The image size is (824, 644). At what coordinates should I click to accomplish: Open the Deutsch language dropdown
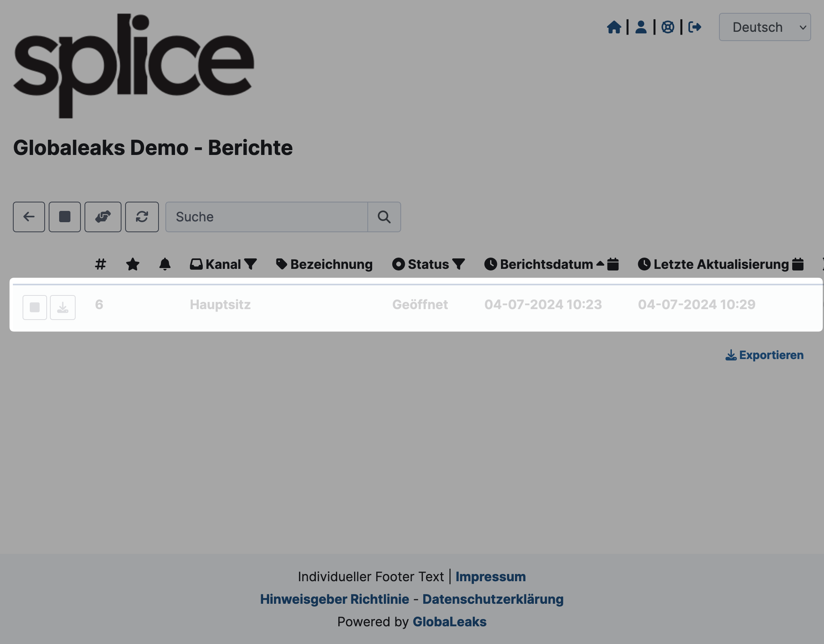click(765, 27)
